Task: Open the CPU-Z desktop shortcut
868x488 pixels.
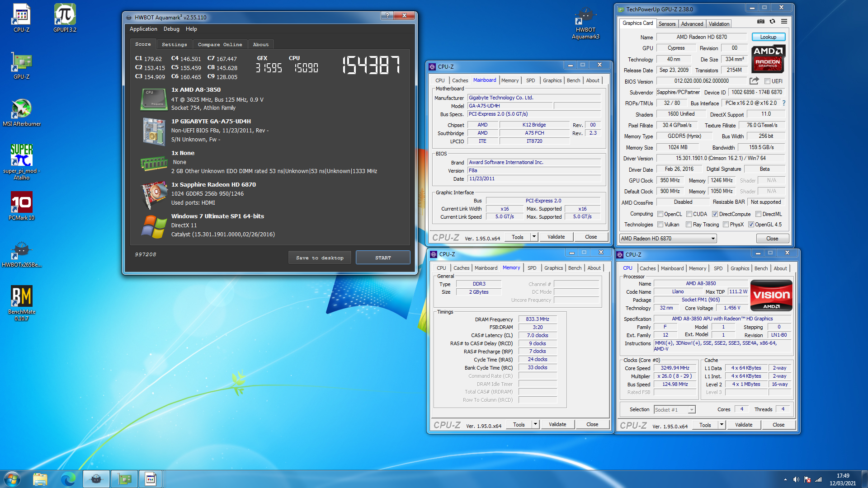Action: tap(21, 18)
